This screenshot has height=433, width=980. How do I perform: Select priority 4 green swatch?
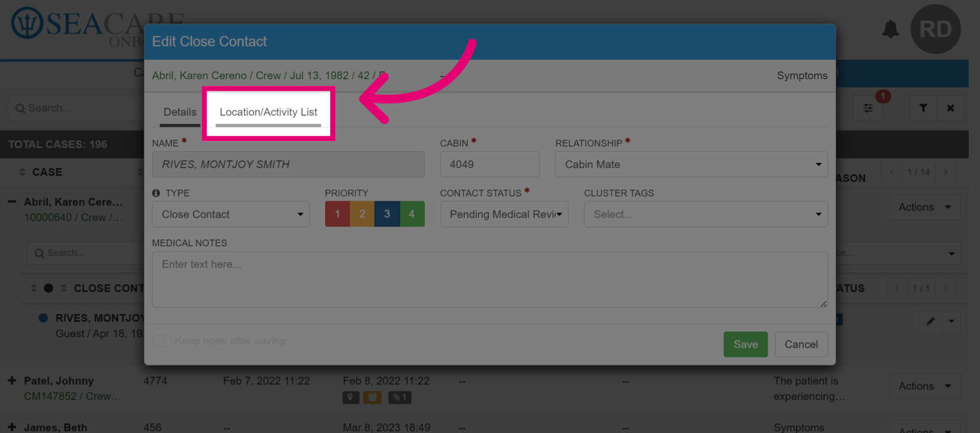pyautogui.click(x=412, y=214)
